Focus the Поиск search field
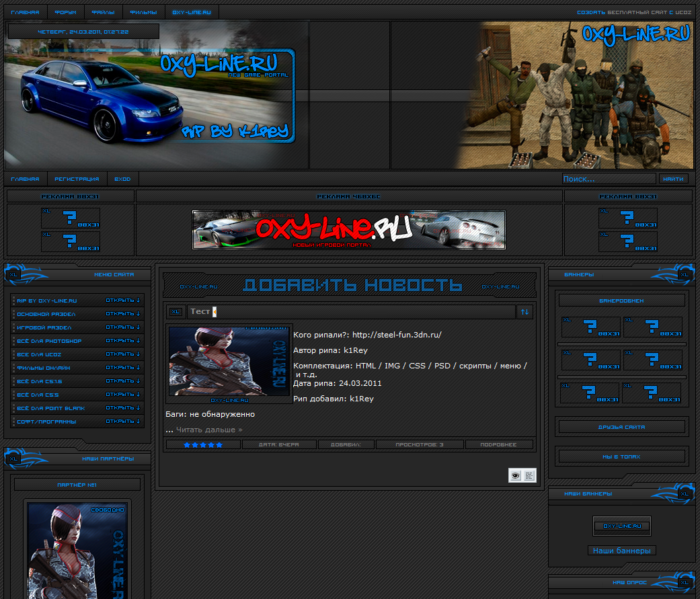The height and width of the screenshot is (599, 700). [x=609, y=179]
